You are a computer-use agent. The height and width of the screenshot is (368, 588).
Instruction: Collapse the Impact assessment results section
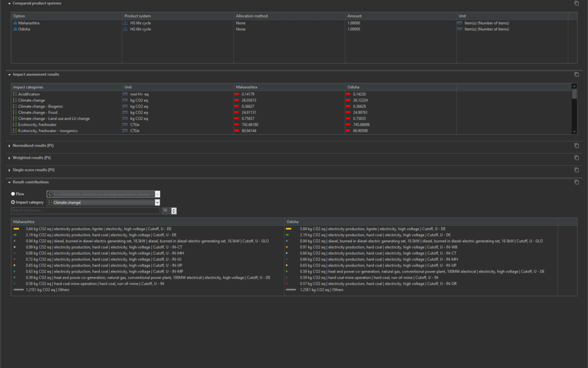(x=9, y=74)
